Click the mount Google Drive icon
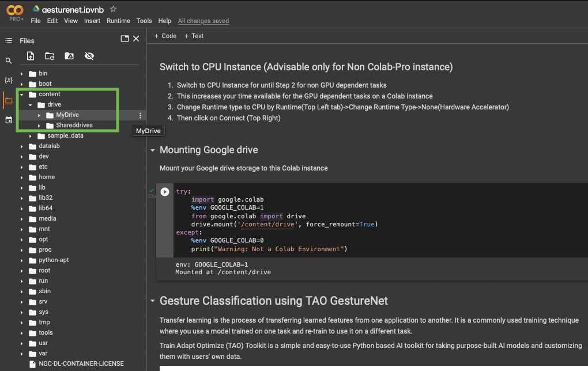 (69, 56)
